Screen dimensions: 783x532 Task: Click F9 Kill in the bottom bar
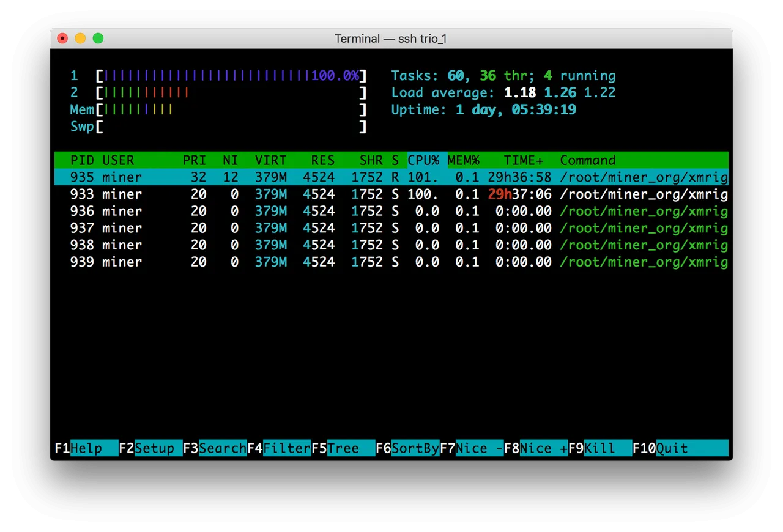tap(600, 448)
